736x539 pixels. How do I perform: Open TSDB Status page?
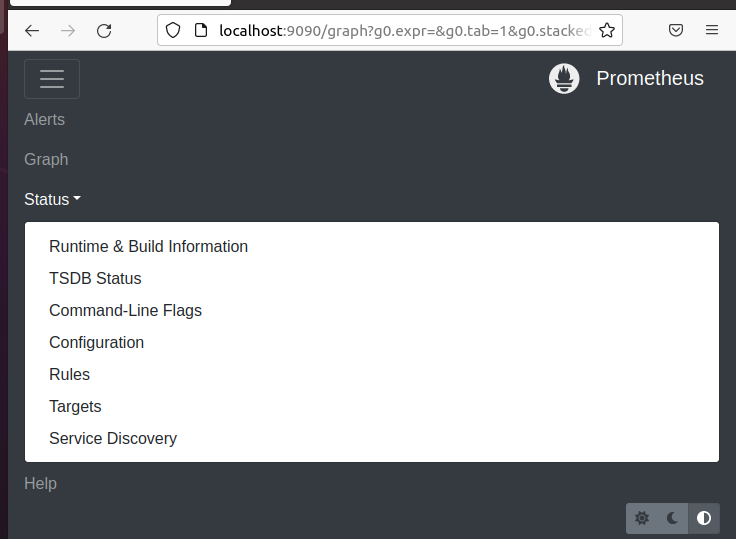click(x=95, y=278)
